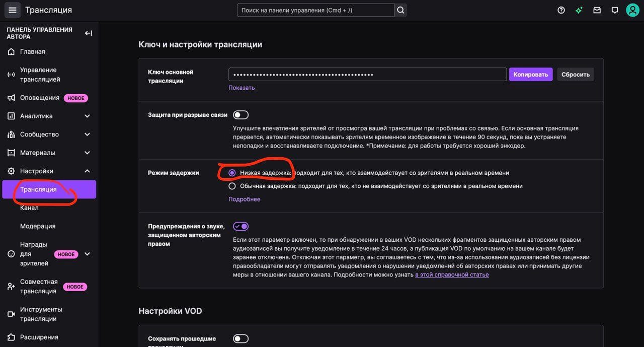Viewport: 644px width, 347px height.
Task: Open the whispers chat bubble icon
Action: click(614, 10)
